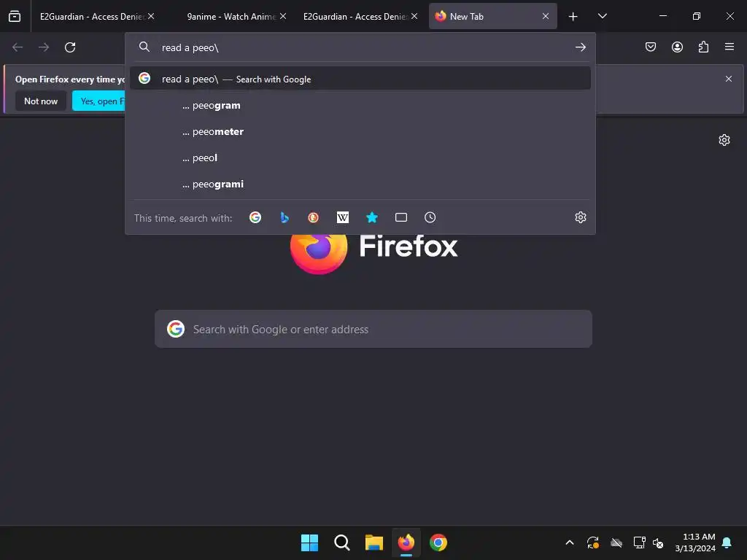747x560 pixels.
Task: Click the Firefox taskbar icon
Action: (x=406, y=542)
